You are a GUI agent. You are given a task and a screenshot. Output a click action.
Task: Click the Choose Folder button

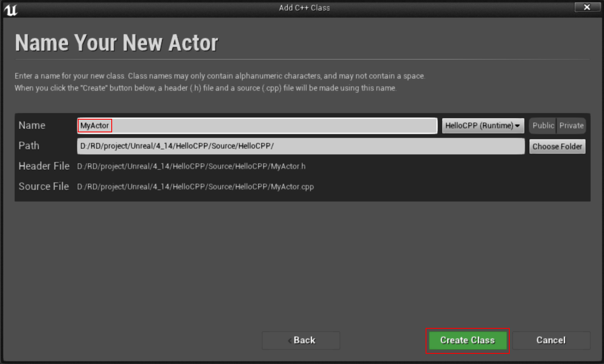(x=557, y=146)
